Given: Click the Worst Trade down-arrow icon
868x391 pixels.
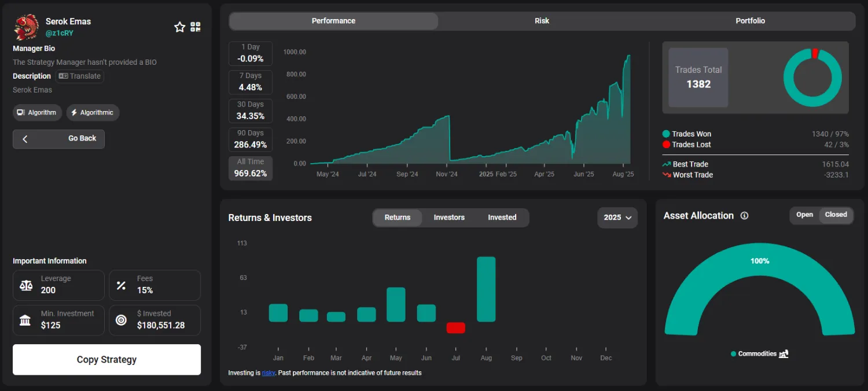Looking at the screenshot, I should click(667, 175).
